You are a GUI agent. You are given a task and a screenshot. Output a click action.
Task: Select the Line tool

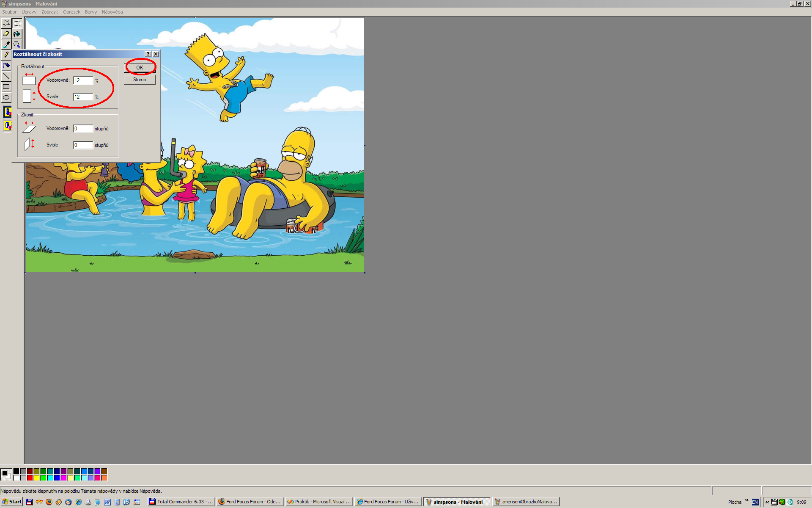6,76
